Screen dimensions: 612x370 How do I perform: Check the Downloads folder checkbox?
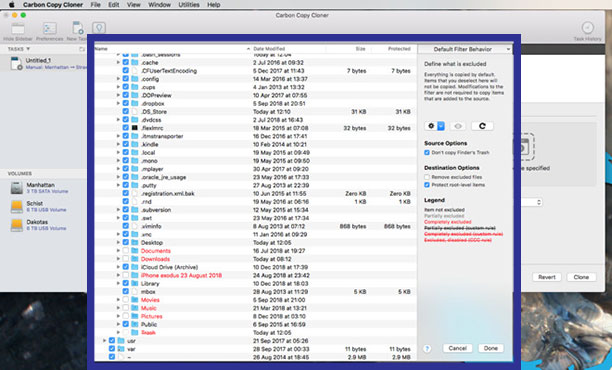click(125, 259)
